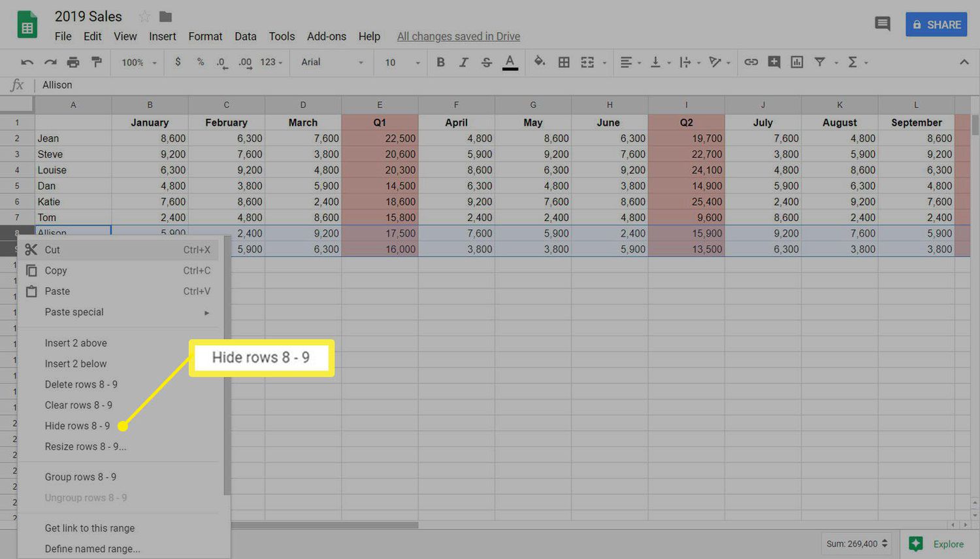Apply currency format with the dollar icon
Viewport: 980px width, 559px height.
point(178,62)
